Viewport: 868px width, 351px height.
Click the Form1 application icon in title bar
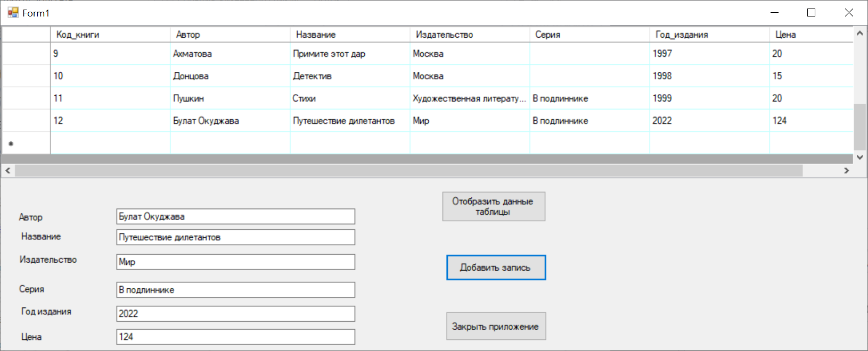click(13, 12)
